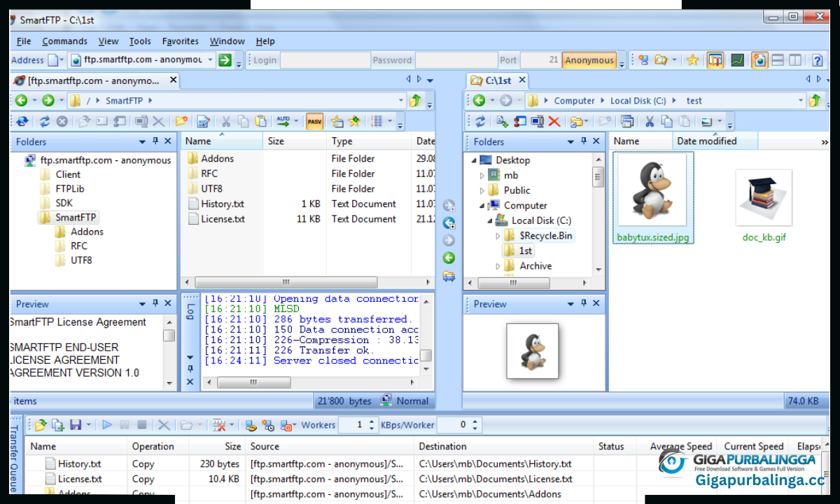Start the transfer queue with play button
The height and width of the screenshot is (504, 840).
[x=106, y=425]
